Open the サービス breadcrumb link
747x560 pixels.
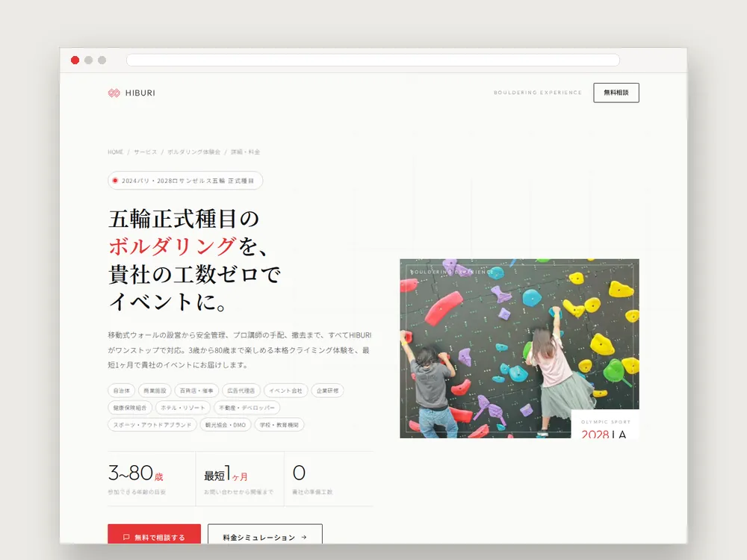(145, 152)
